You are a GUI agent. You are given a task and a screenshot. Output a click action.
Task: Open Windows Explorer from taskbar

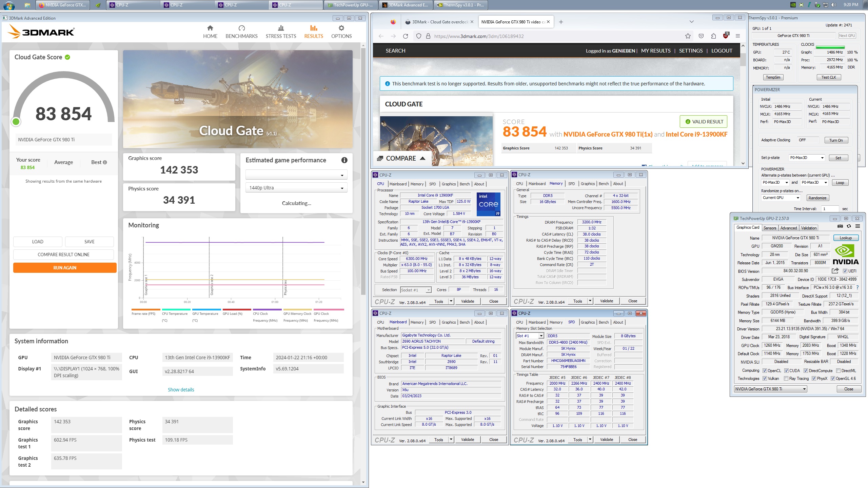[27, 5]
